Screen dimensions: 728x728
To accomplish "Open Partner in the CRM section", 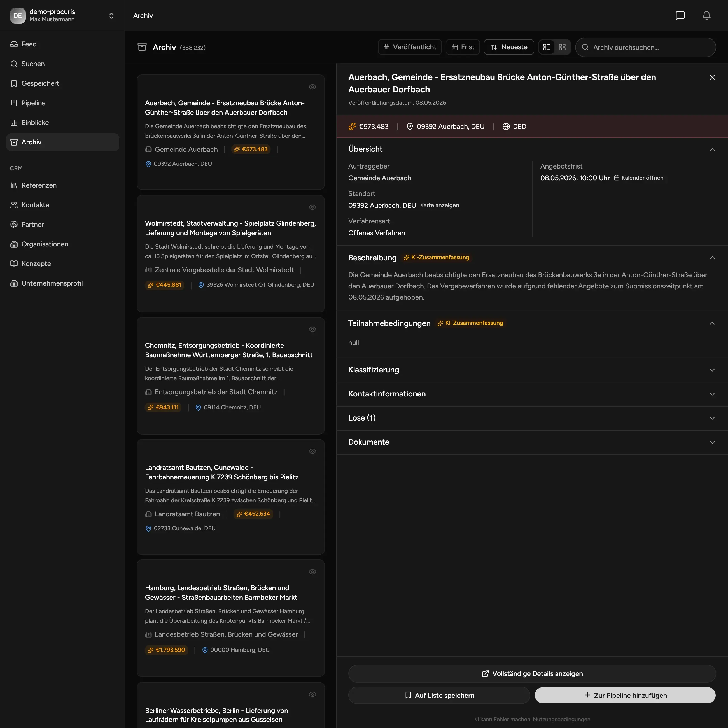I will (62, 225).
